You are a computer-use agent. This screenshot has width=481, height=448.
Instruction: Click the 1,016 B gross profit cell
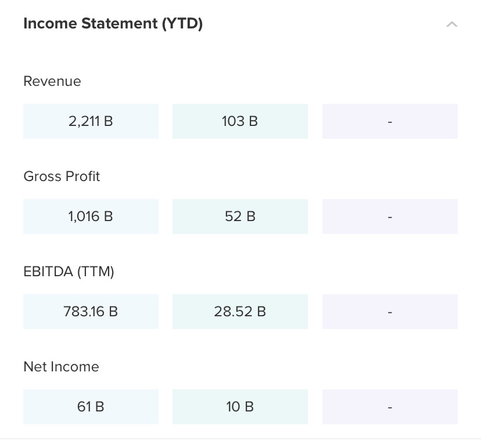click(x=91, y=216)
